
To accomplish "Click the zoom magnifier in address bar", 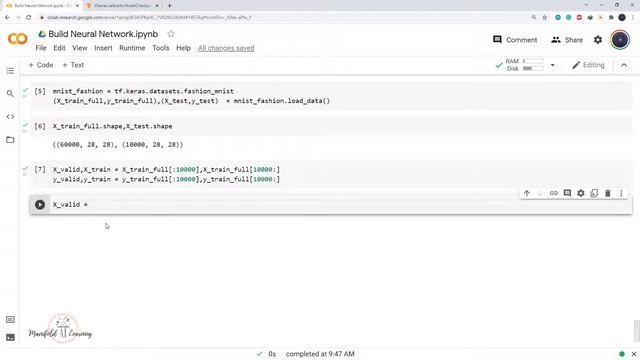I will pos(533,18).
